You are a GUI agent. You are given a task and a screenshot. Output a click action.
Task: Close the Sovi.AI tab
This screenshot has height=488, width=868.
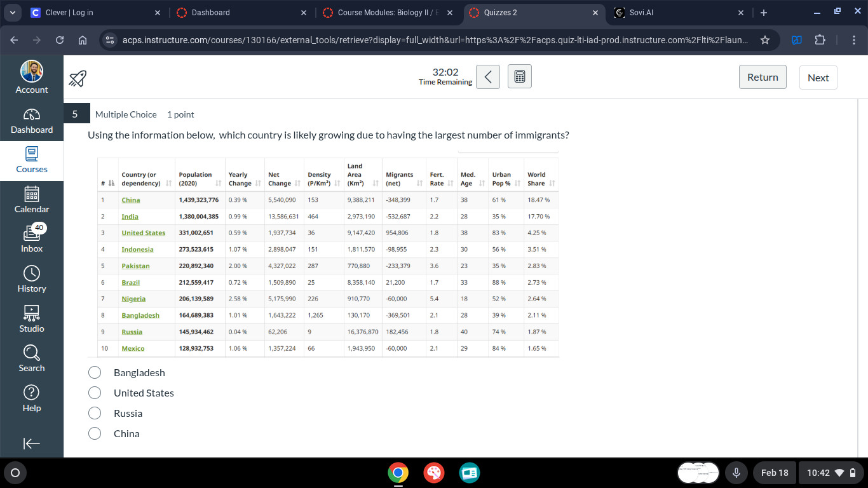click(740, 13)
